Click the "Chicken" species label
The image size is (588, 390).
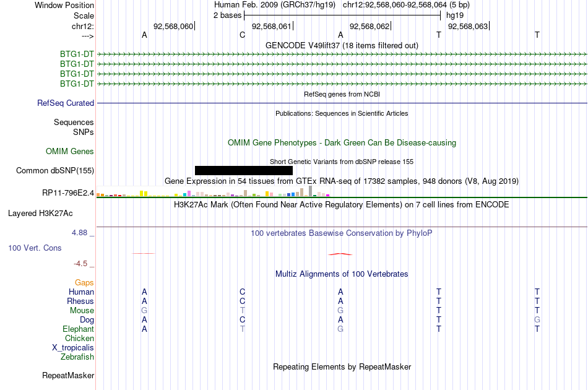click(79, 338)
